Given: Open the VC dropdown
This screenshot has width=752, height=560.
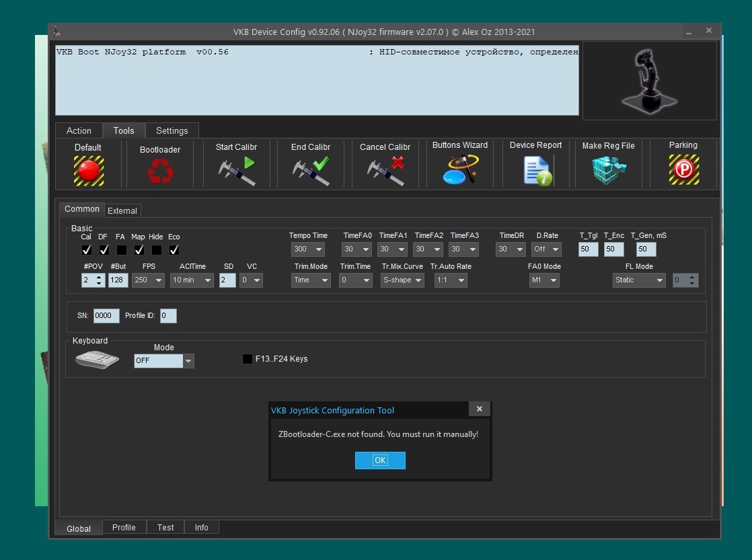Looking at the screenshot, I should 252,280.
